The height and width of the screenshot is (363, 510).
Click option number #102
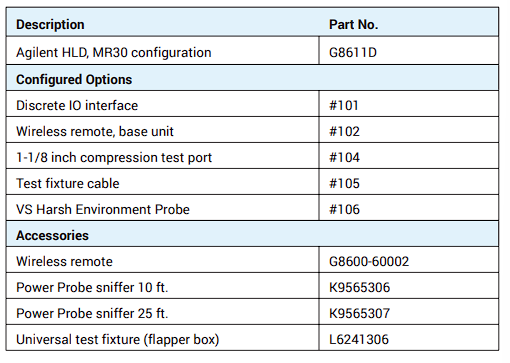click(x=344, y=132)
